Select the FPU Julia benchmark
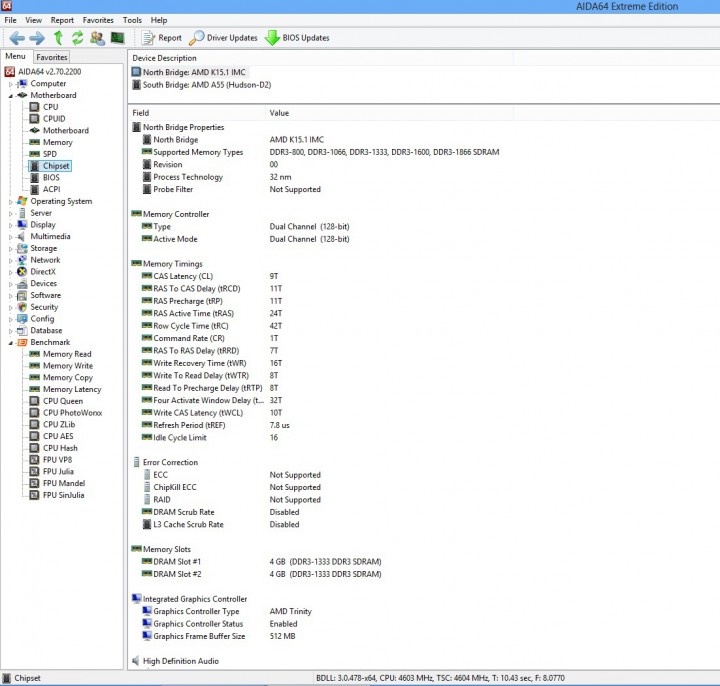The image size is (720, 686). coord(51,472)
